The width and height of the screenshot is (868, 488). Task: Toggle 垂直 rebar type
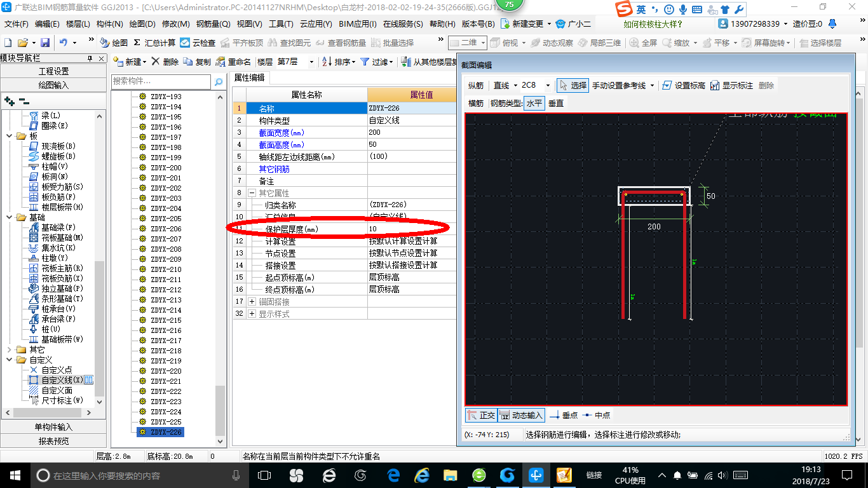[x=556, y=103]
